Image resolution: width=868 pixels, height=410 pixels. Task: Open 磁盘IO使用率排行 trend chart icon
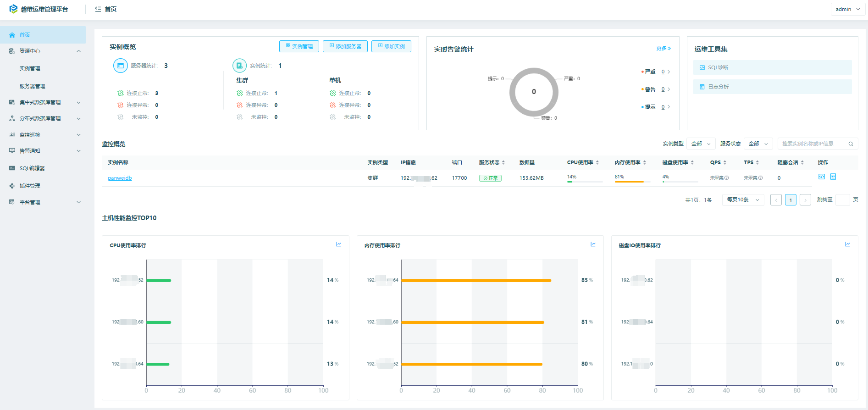point(847,244)
